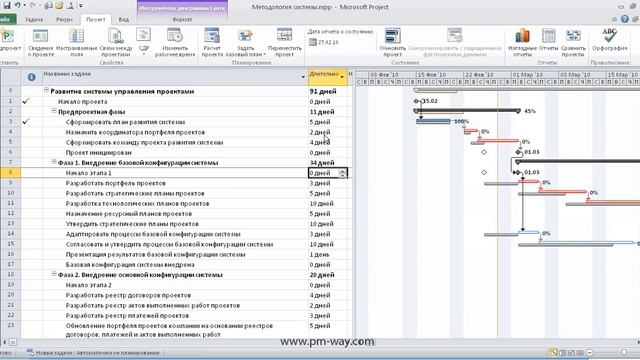Screen dimensions: 640x360
Task: Minimize the ribbon with the caret icon
Action: click(614, 19)
